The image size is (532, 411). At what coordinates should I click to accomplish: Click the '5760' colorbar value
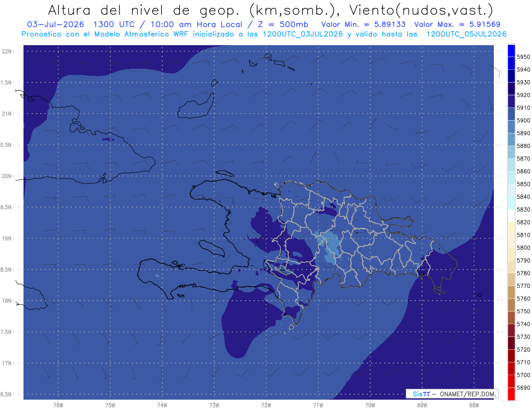point(524,298)
